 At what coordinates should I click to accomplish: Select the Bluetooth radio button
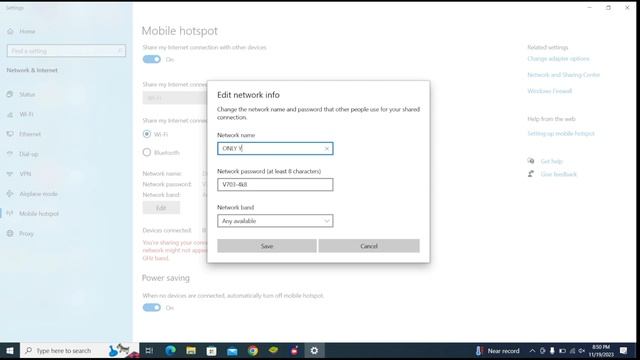(x=147, y=152)
